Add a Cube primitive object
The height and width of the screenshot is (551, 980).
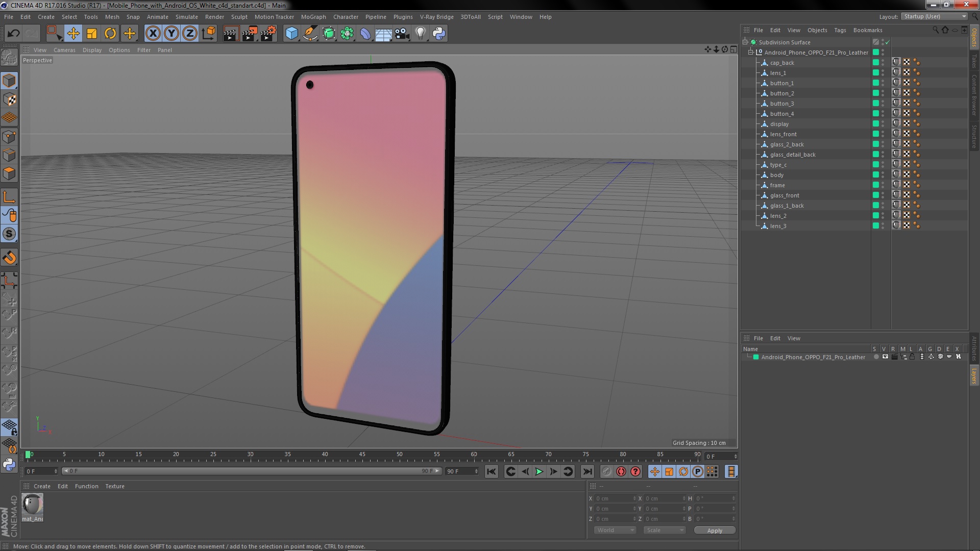pos(291,34)
